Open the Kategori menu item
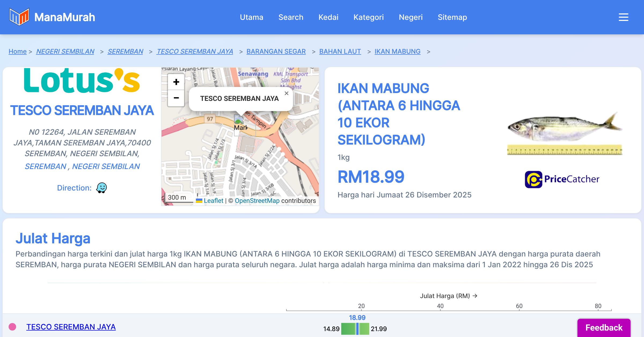The height and width of the screenshot is (337, 644). [368, 17]
